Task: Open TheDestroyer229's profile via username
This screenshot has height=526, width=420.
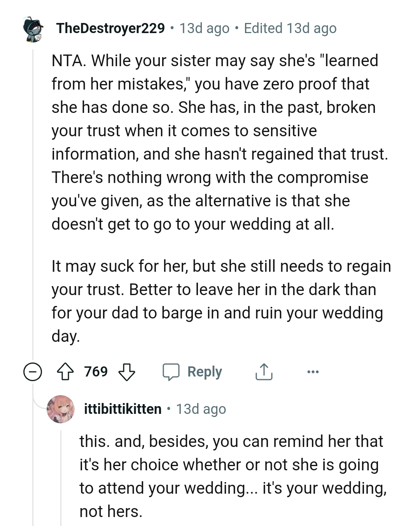Action: click(x=110, y=28)
